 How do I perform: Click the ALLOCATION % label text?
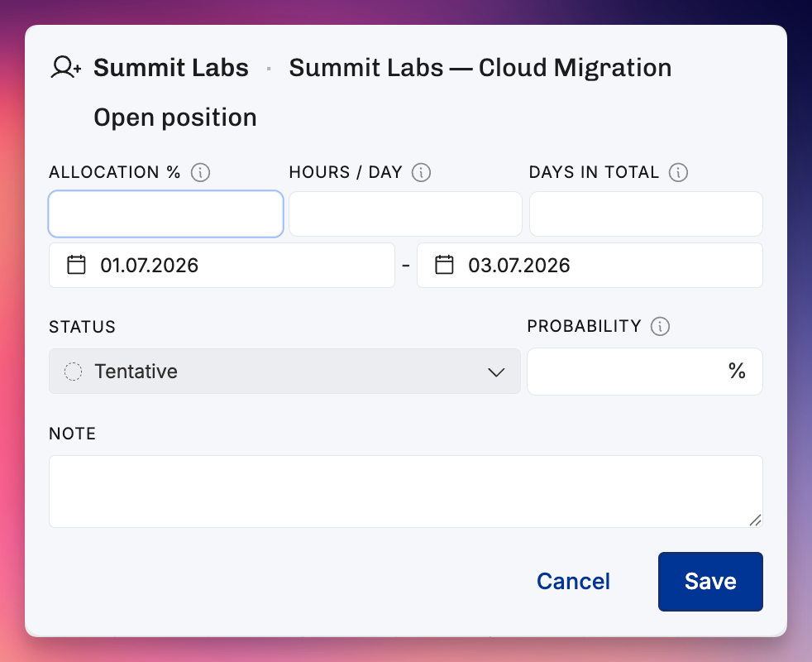[114, 172]
